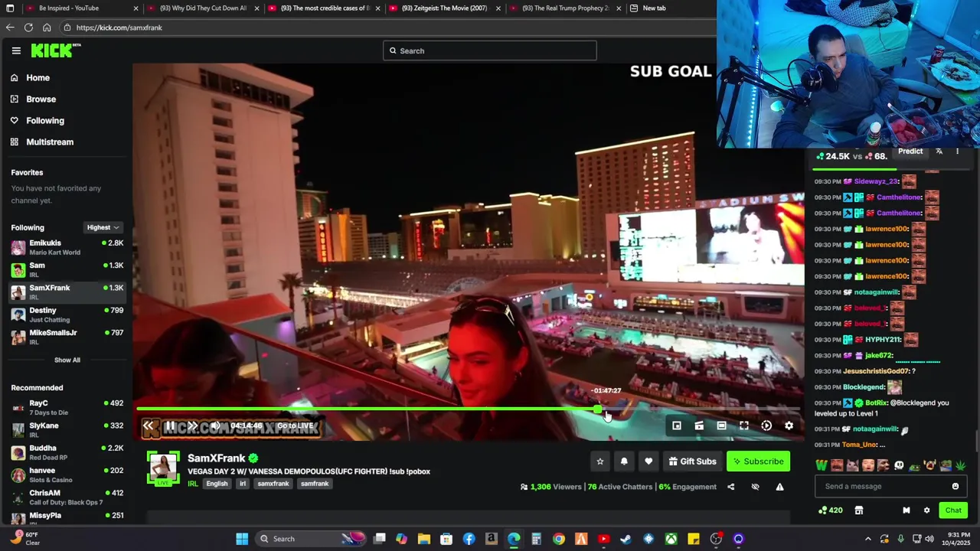The height and width of the screenshot is (551, 980).
Task: Click the KICK logo
Action: tap(55, 51)
